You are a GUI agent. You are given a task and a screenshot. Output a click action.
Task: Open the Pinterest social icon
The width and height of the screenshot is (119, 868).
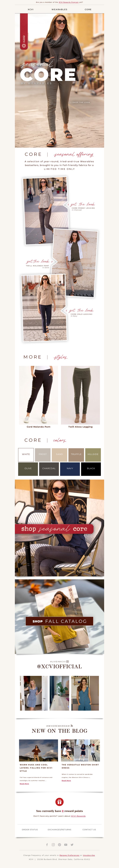59,844
